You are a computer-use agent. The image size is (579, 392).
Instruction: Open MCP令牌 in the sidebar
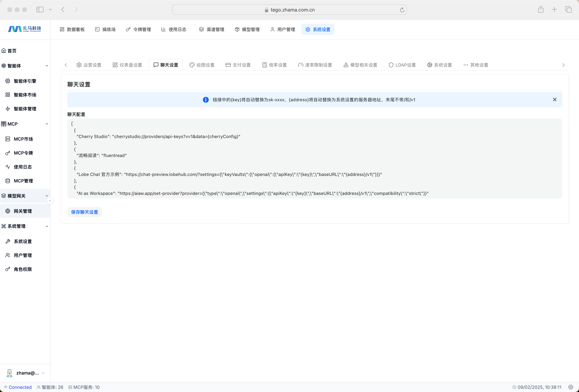[x=23, y=153]
